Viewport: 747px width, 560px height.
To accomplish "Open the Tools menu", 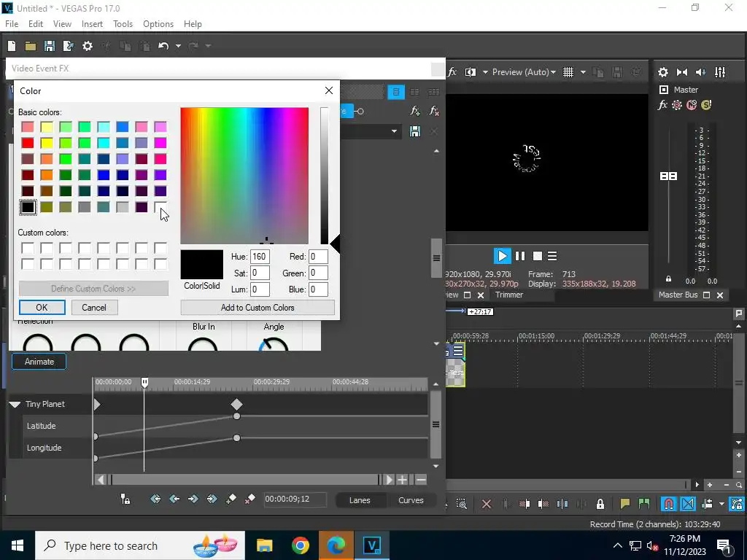I will [x=123, y=24].
